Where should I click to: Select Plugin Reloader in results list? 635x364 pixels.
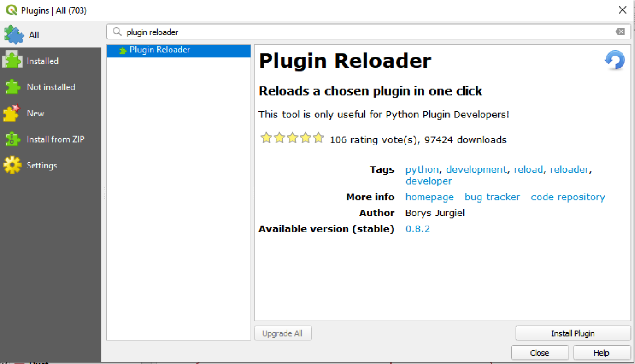(x=179, y=50)
